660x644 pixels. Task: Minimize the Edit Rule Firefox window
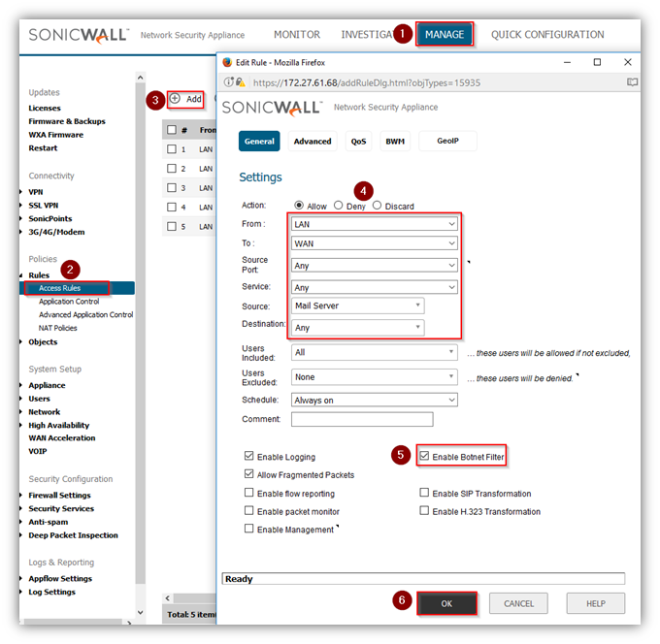coord(567,62)
